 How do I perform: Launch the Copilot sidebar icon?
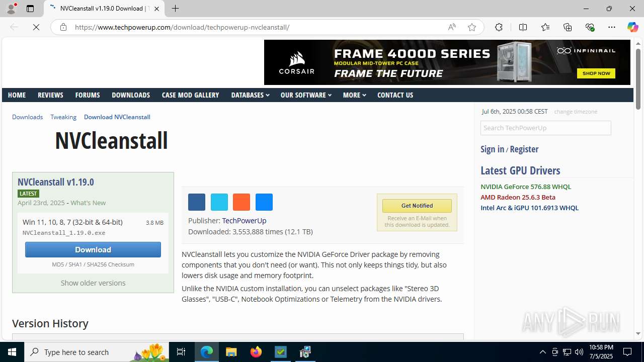[632, 27]
